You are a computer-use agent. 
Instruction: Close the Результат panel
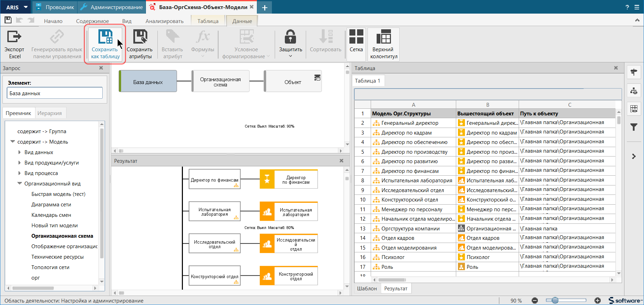[341, 161]
